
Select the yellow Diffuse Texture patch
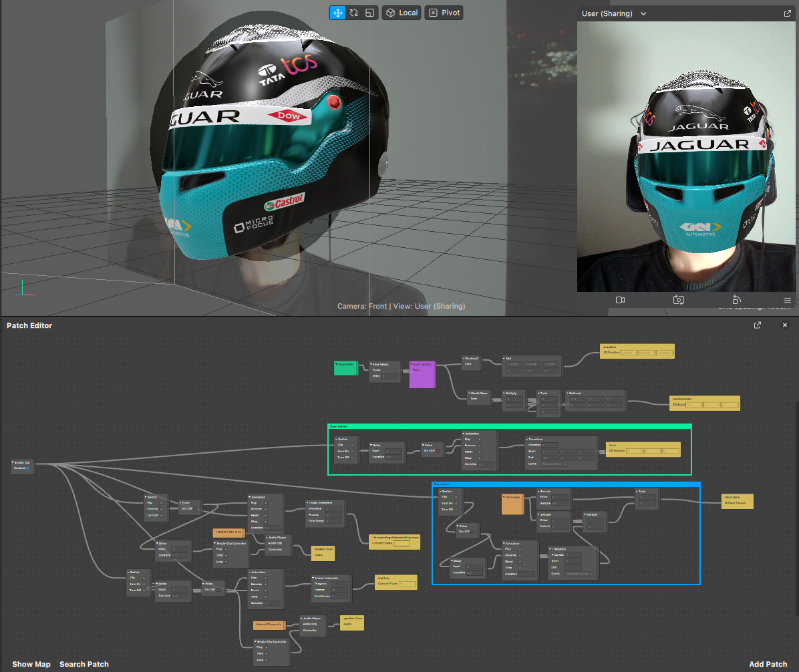tap(738, 501)
